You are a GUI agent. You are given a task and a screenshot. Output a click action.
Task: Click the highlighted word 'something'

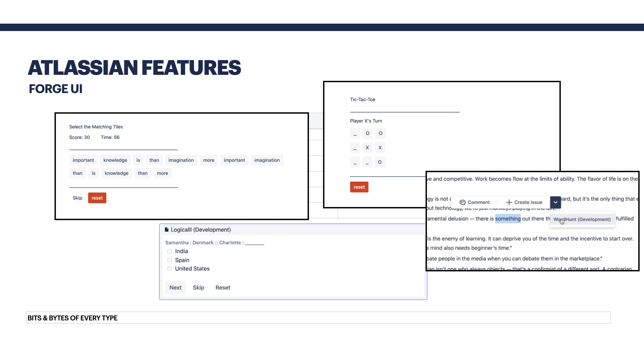tap(508, 219)
